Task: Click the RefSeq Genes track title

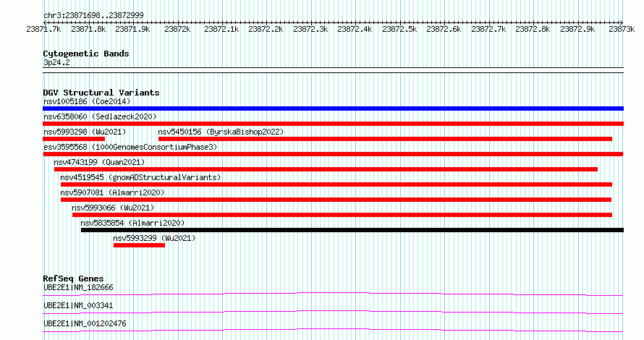Action: pos(73,279)
